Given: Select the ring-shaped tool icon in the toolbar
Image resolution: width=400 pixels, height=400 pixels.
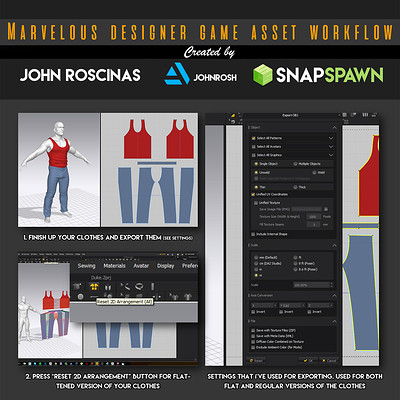Looking at the screenshot, I should tap(139, 286).
